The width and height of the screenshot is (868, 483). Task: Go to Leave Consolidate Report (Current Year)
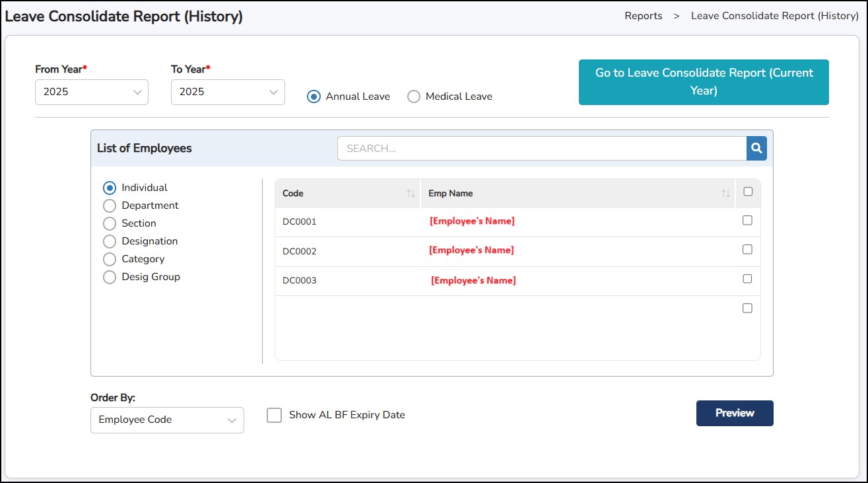(x=704, y=82)
